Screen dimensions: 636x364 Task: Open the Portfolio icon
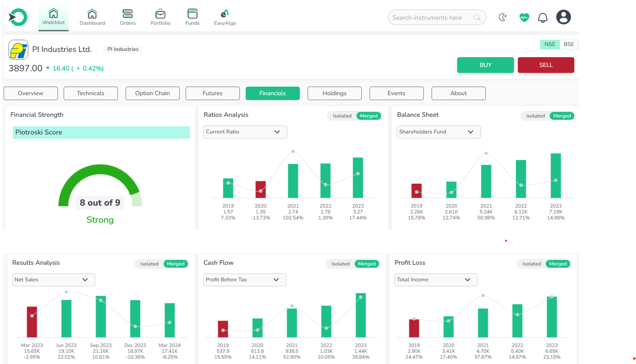(160, 13)
